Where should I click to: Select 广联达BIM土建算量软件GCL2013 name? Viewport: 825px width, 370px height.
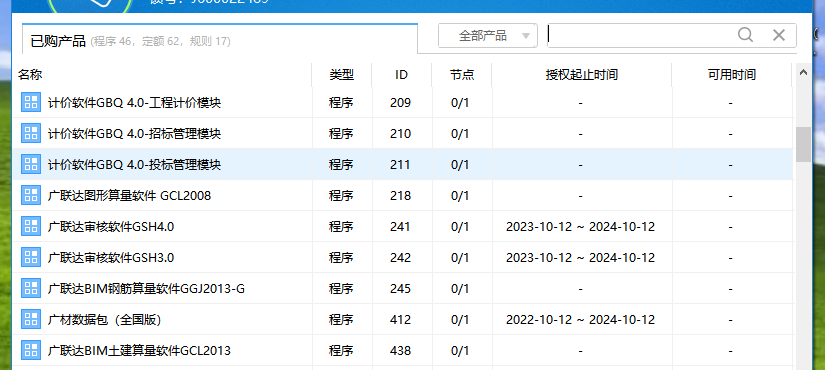pos(139,351)
